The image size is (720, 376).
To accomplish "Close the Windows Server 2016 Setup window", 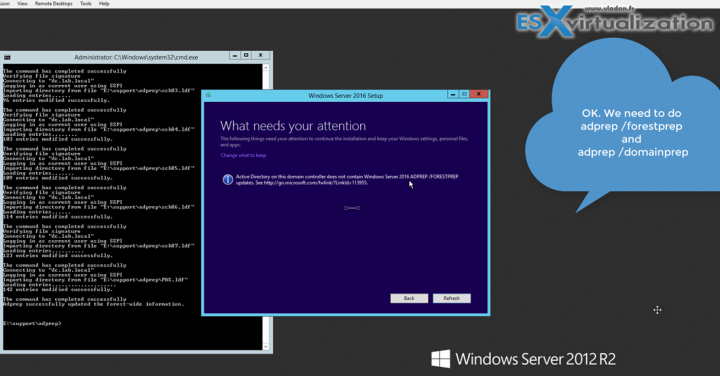I will point(478,94).
